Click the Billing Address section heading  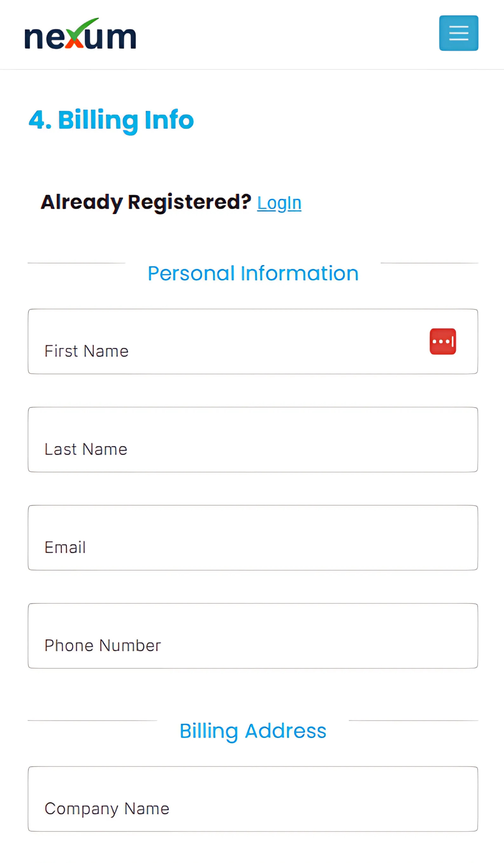(x=253, y=731)
